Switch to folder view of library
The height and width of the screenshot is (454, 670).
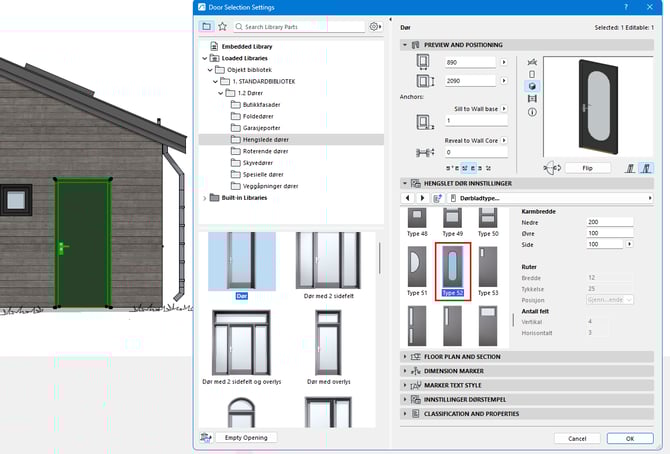206,26
